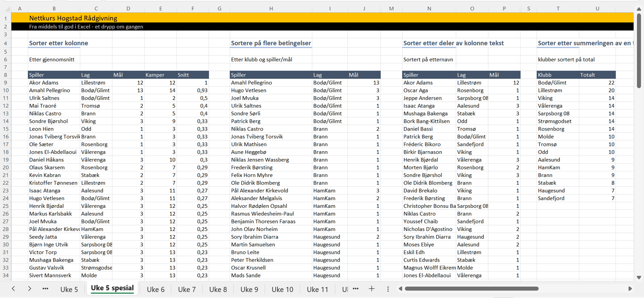Screen dimensions: 644x298
Task: Open the vertical dots tab bar options
Action: pyautogui.click(x=388, y=289)
